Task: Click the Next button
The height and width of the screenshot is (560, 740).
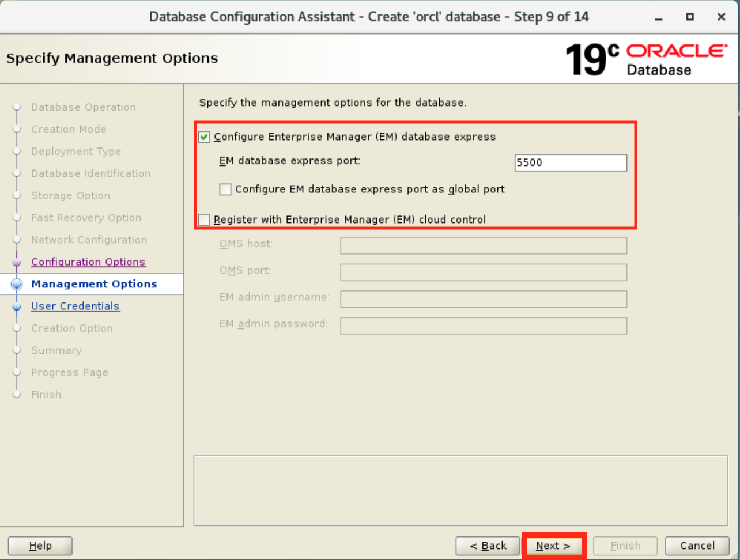Action: pos(553,546)
